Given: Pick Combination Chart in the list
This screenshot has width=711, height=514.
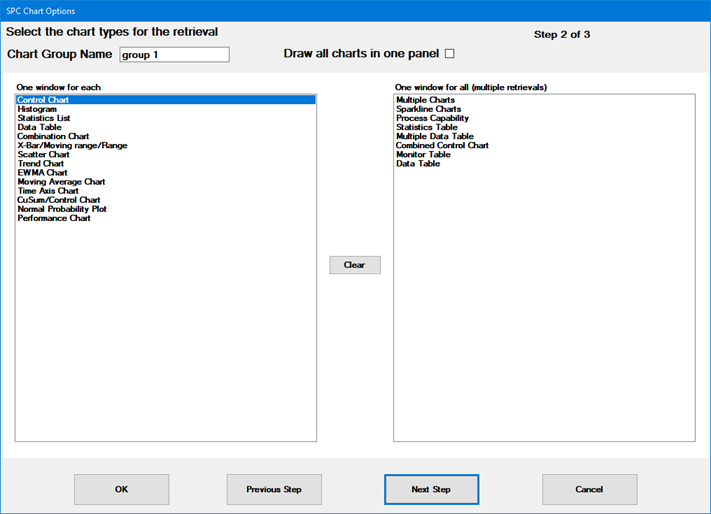Looking at the screenshot, I should 53,136.
